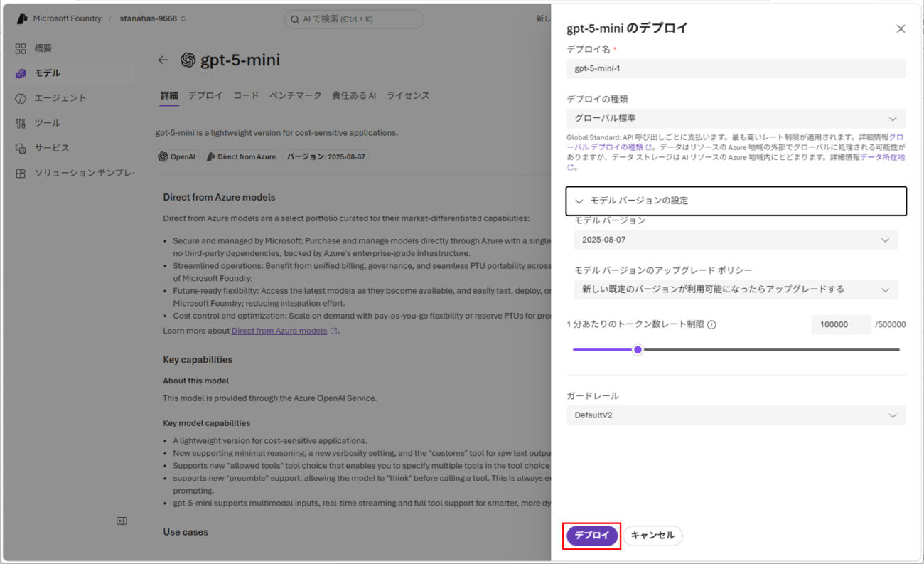Click the info icon next to トークン数レート制限
The height and width of the screenshot is (564, 924).
(711, 325)
